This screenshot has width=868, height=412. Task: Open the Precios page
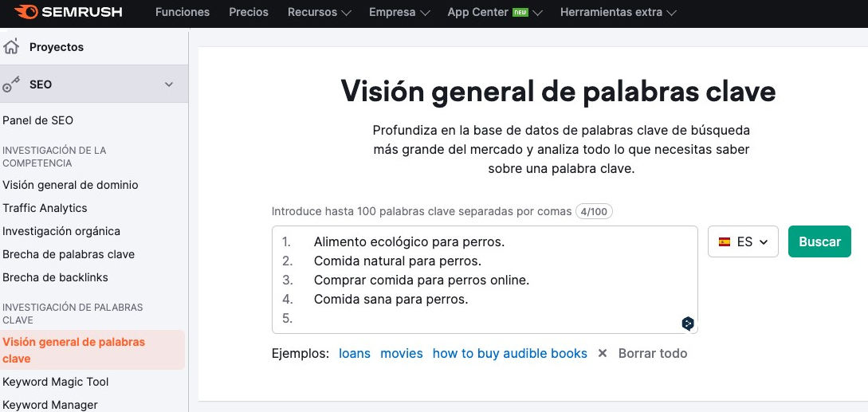click(249, 12)
